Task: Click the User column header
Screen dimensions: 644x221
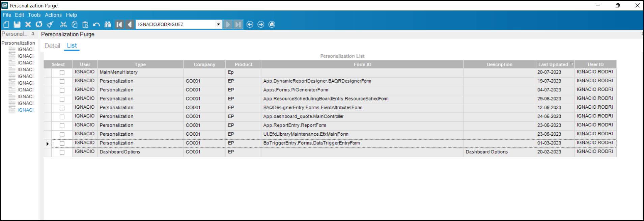Action: [x=85, y=64]
